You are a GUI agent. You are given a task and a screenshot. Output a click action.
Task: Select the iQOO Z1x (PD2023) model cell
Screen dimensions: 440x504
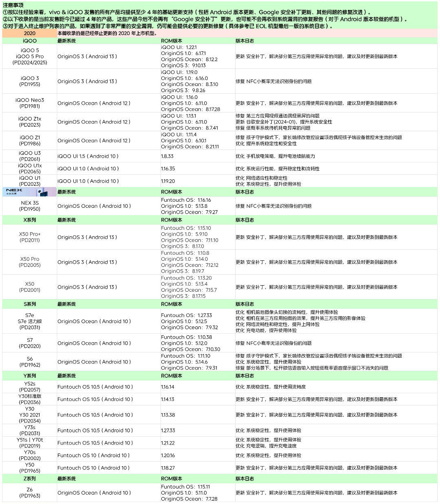30,122
